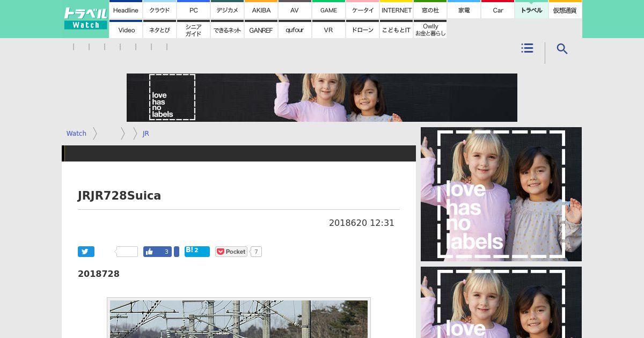Screen dimensions: 644x338
Task: Open the article railway photo
Action: pyautogui.click(x=239, y=319)
